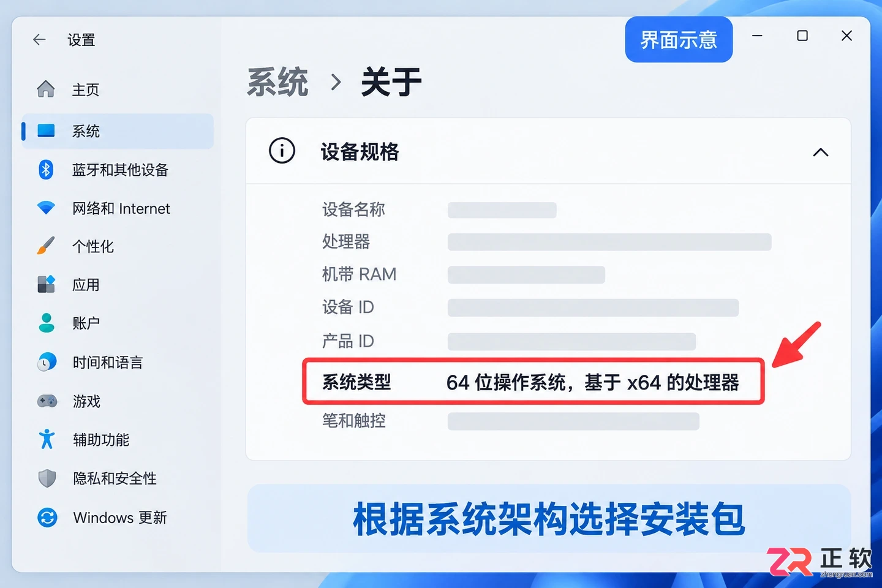Screen dimensions: 882x588
Task: Click the 笔和触控 label
Action: (x=354, y=420)
